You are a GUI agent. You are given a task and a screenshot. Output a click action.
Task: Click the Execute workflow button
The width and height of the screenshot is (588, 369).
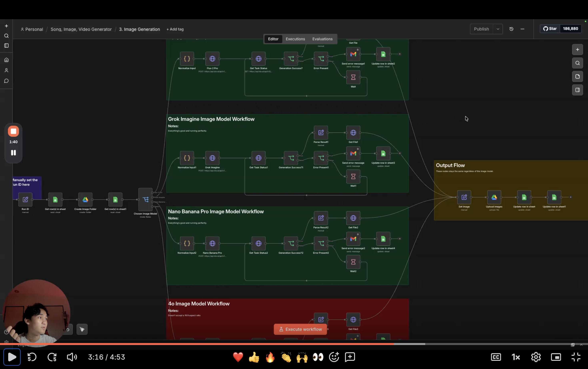300,329
